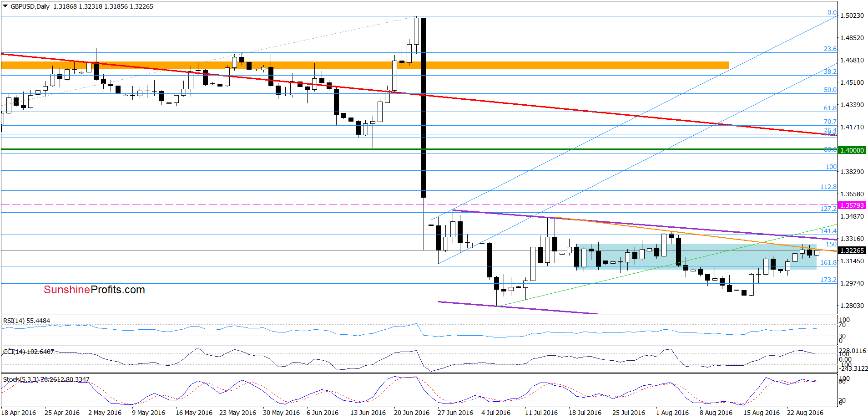Select the 1.45100 price axis label
The width and height of the screenshot is (868, 419).
852,82
